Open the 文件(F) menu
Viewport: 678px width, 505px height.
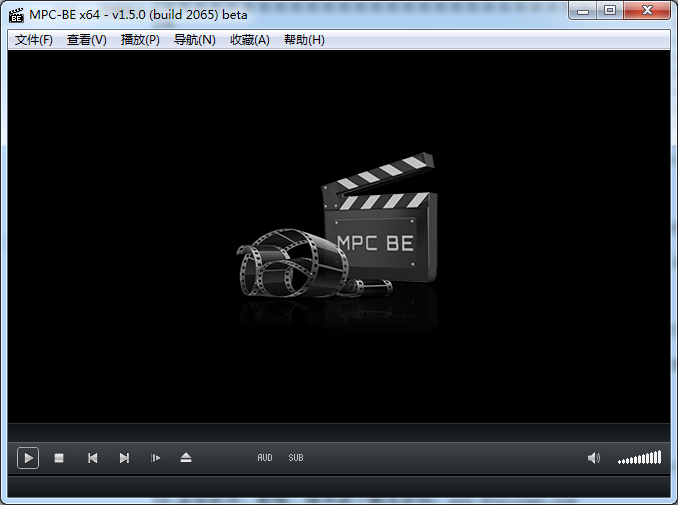[x=34, y=40]
